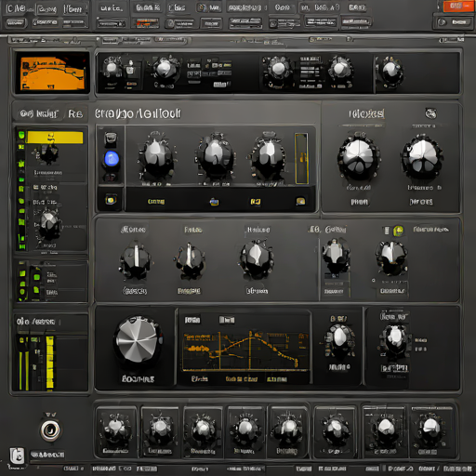Click the yellow vertical slider beside the three knobs
Screen dimensions: 476x476
click(301, 158)
